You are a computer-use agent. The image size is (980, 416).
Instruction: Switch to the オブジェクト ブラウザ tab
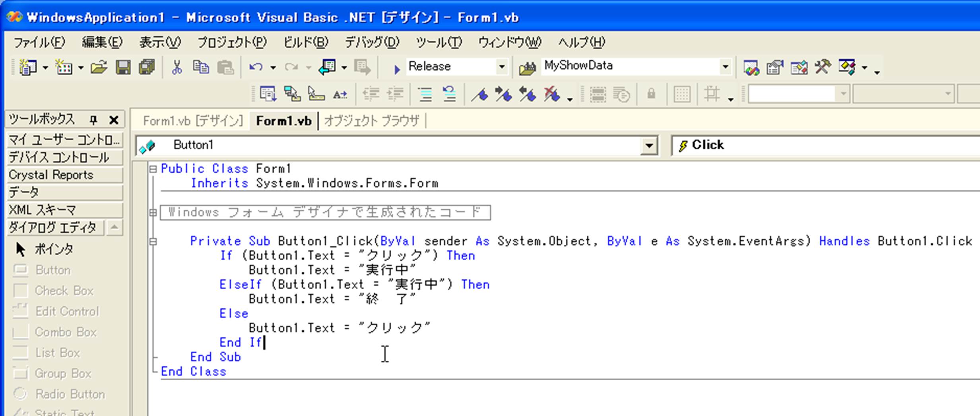pos(372,121)
